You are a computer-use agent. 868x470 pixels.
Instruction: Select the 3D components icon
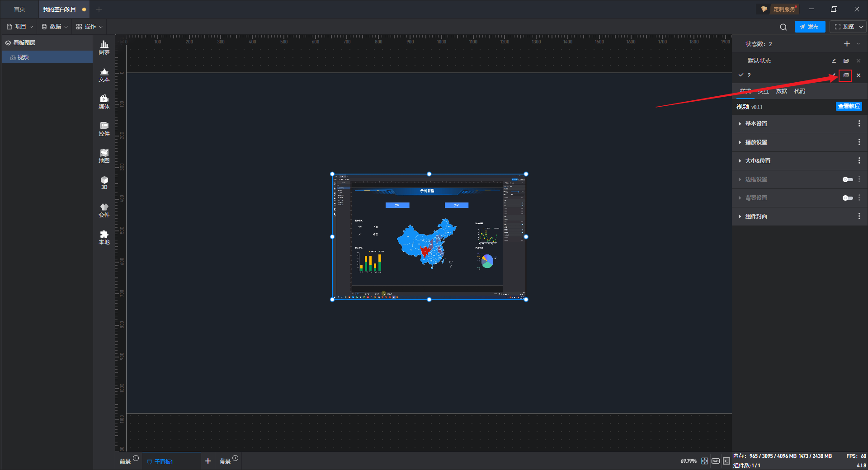pos(104,183)
